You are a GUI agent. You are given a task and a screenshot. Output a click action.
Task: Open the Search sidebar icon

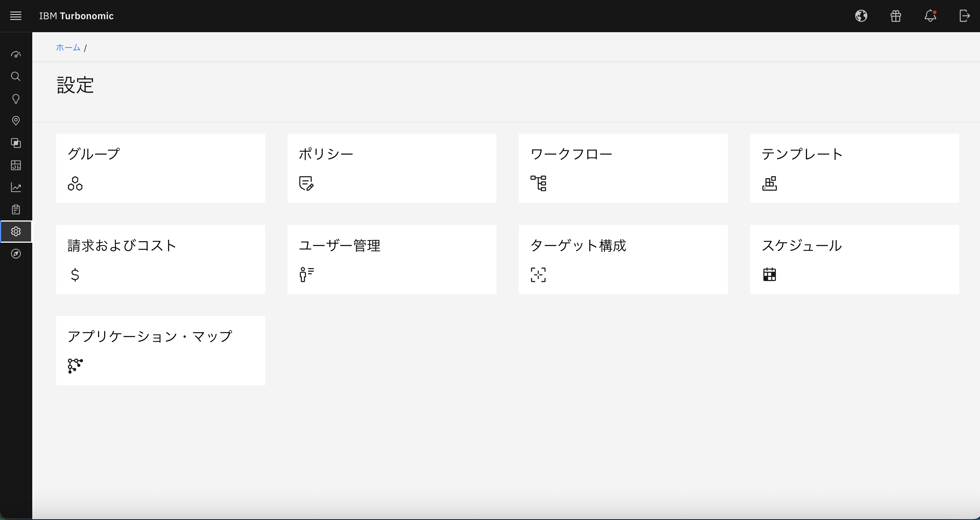[x=16, y=76]
